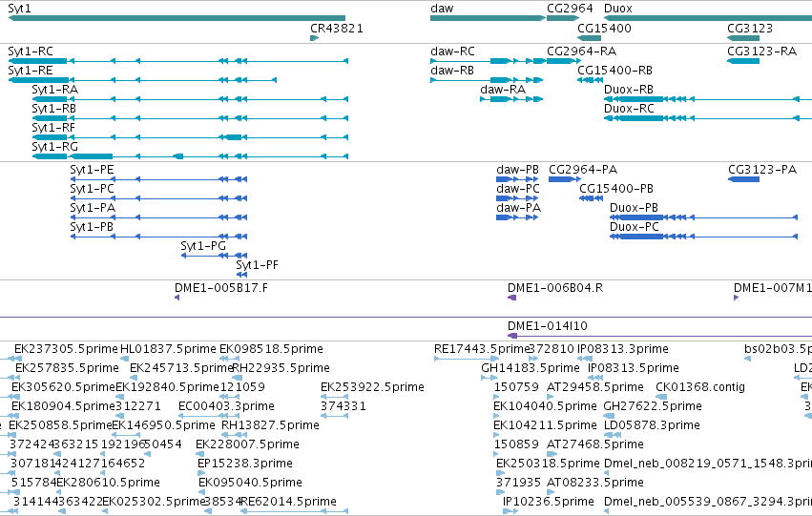Screen dimensions: 812x516
Task: Click the Syt1-RB transcript label
Action: click(x=53, y=108)
